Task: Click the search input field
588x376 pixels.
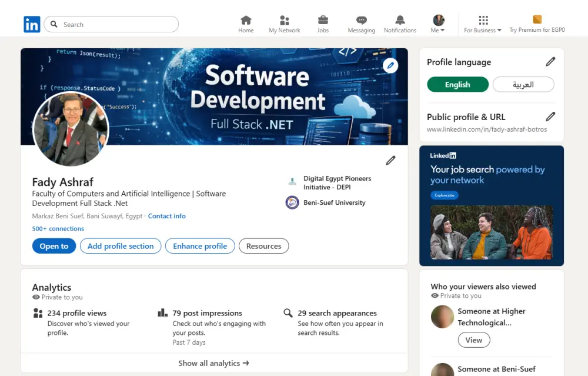Action: [x=111, y=24]
